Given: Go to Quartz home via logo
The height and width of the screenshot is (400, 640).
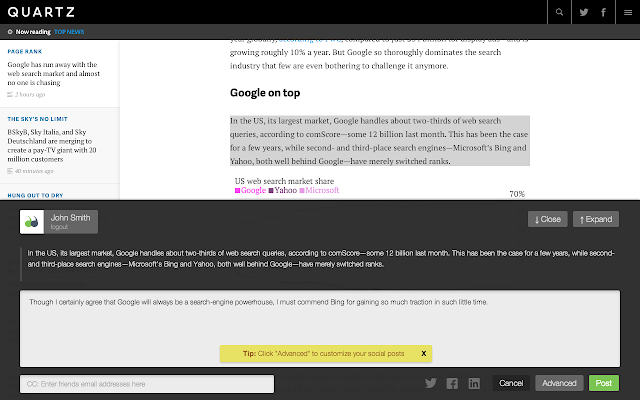Looking at the screenshot, I should coord(41,12).
